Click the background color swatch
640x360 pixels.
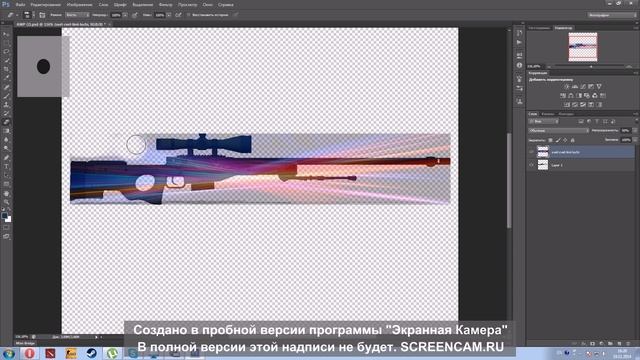9,220
